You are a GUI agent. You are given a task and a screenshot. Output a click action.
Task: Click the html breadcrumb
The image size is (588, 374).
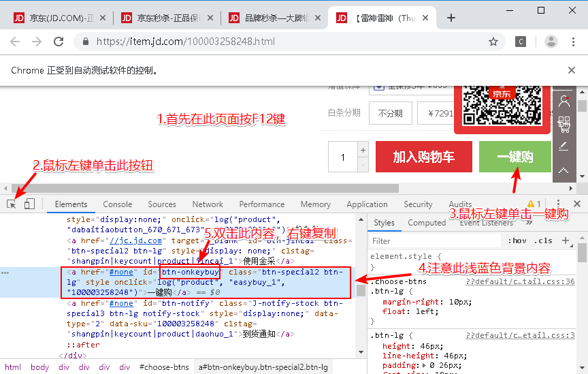[13, 367]
